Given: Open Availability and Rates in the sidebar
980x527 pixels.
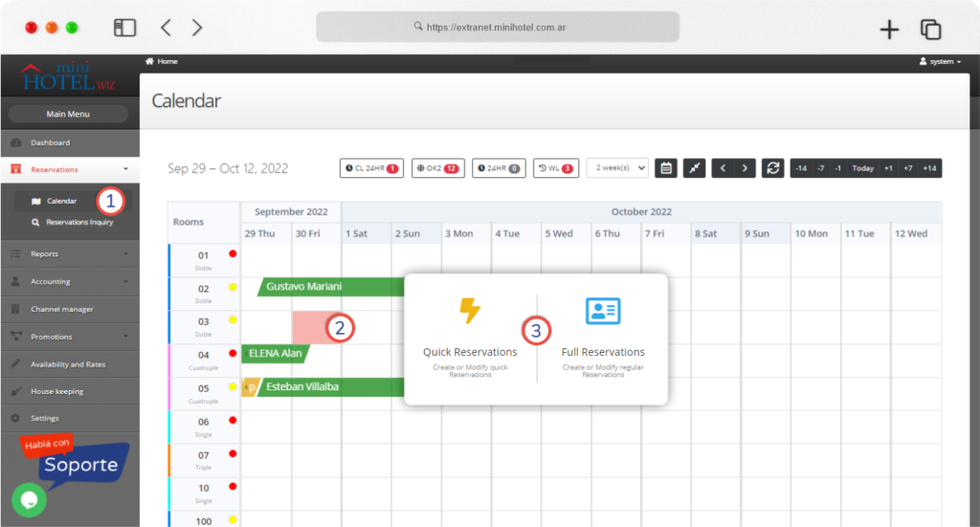Looking at the screenshot, I should (70, 364).
